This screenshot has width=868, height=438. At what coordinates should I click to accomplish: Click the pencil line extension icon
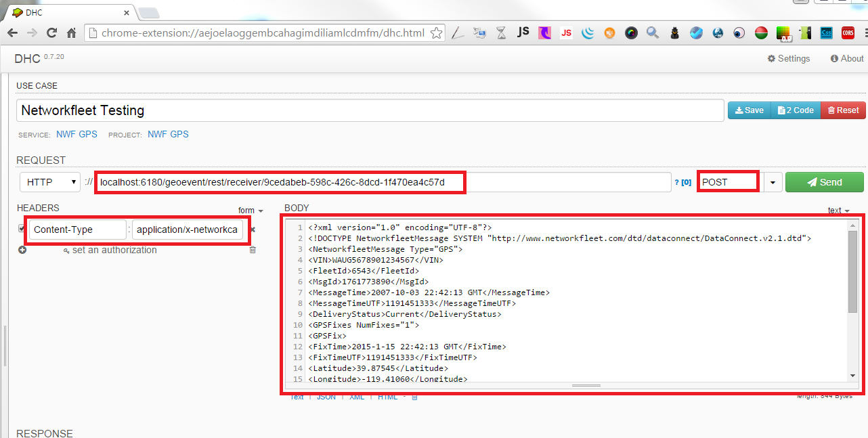(x=458, y=32)
